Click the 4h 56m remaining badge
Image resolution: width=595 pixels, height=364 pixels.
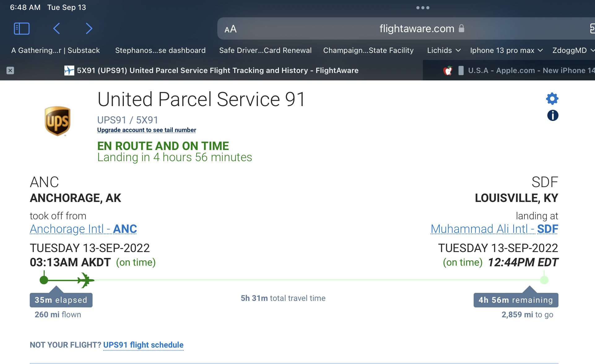point(516,300)
